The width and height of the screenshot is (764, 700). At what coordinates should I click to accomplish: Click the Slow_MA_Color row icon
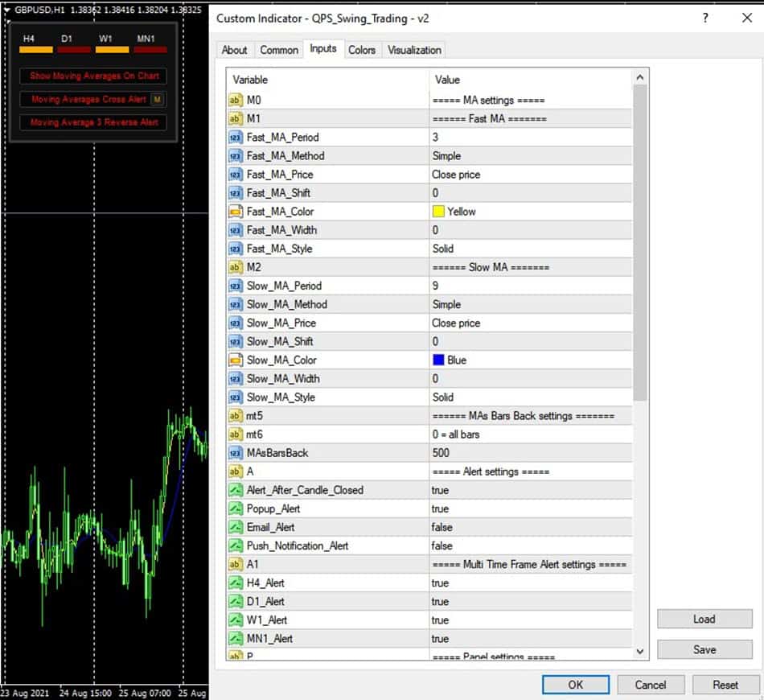[236, 360]
